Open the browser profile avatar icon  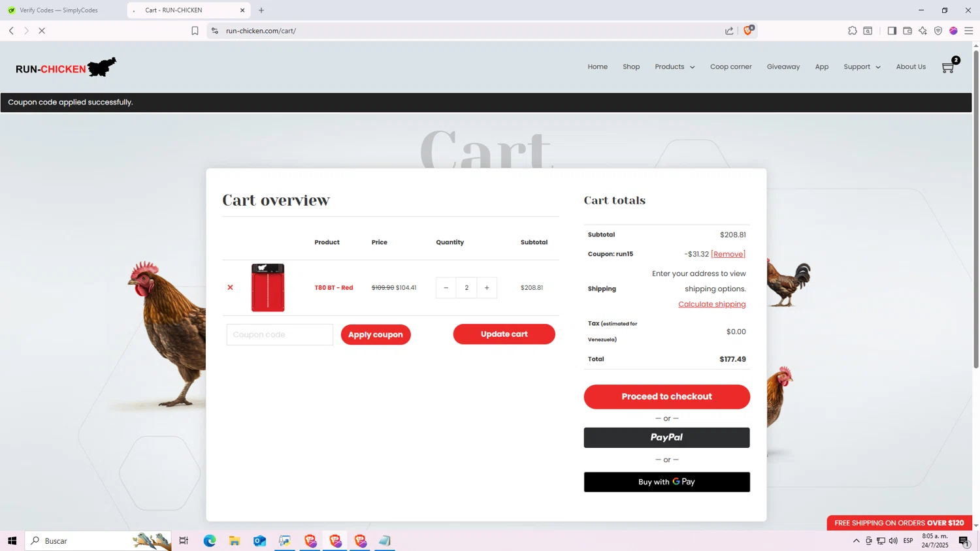tap(954, 31)
